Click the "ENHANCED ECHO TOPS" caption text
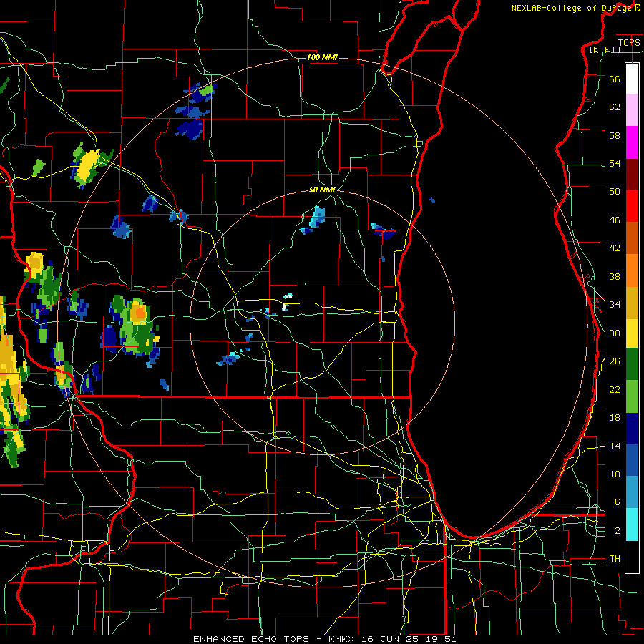This screenshot has width=644, height=644. tap(251, 639)
